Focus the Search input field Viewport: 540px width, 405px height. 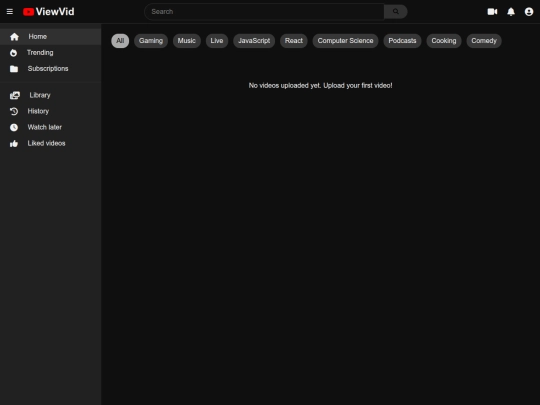(264, 12)
